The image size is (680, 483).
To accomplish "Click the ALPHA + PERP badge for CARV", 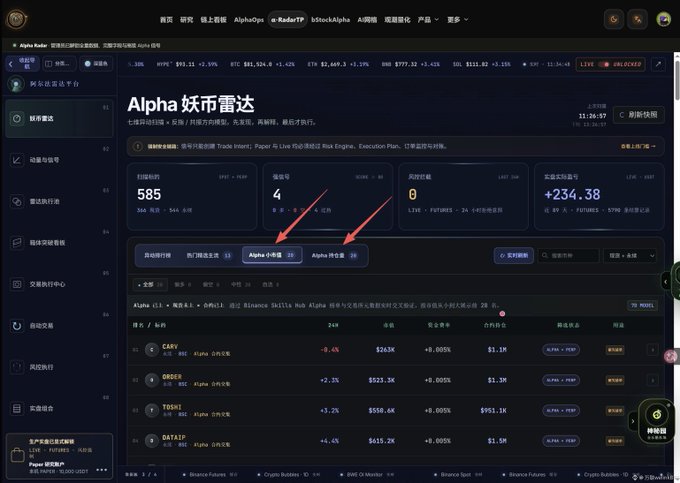I will pyautogui.click(x=561, y=349).
